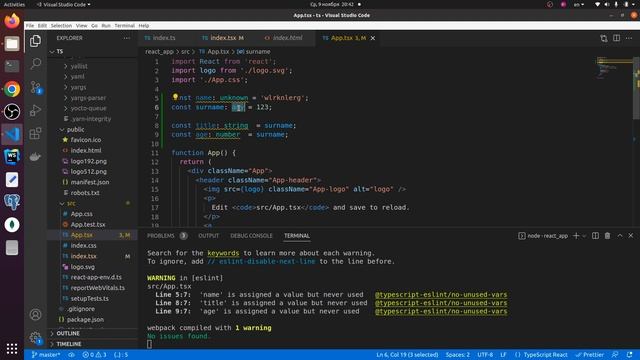Open editor More Actions ellipsis
640x360 pixels.
click(629, 38)
